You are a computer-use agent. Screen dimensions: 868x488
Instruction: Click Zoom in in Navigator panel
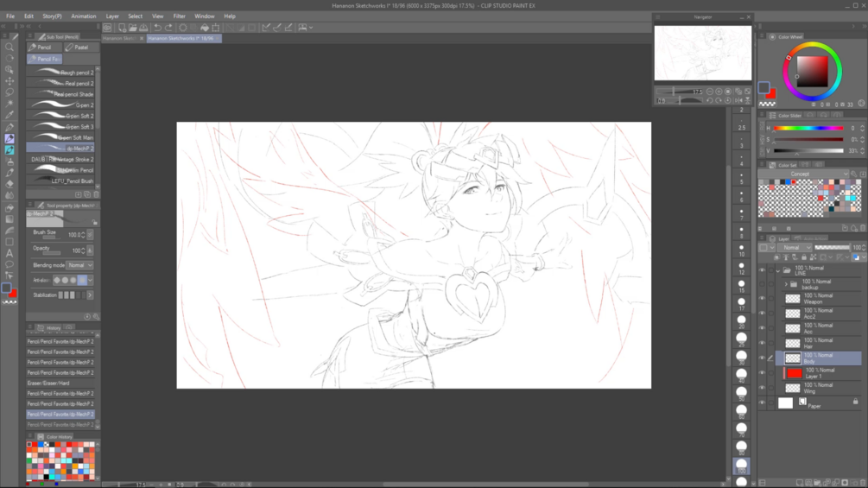(719, 92)
